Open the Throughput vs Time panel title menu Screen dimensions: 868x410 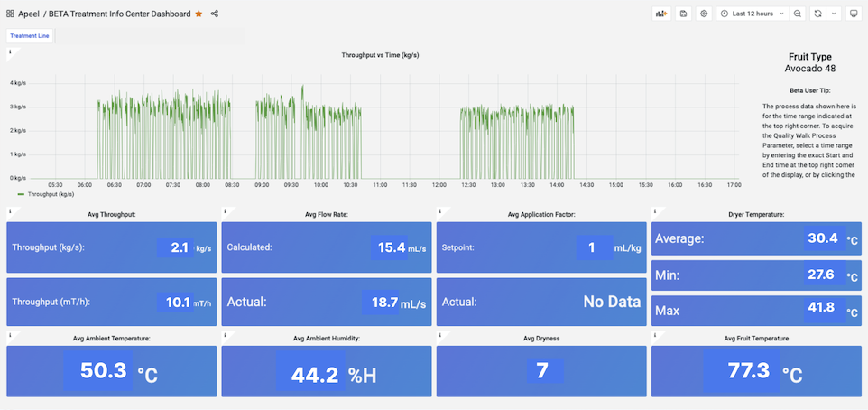pyautogui.click(x=380, y=55)
